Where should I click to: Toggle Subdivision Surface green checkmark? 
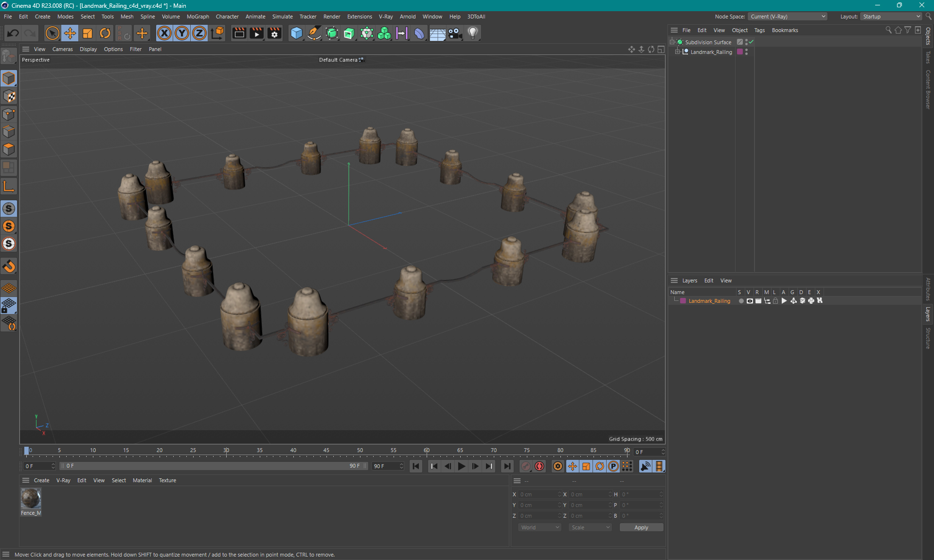(752, 42)
